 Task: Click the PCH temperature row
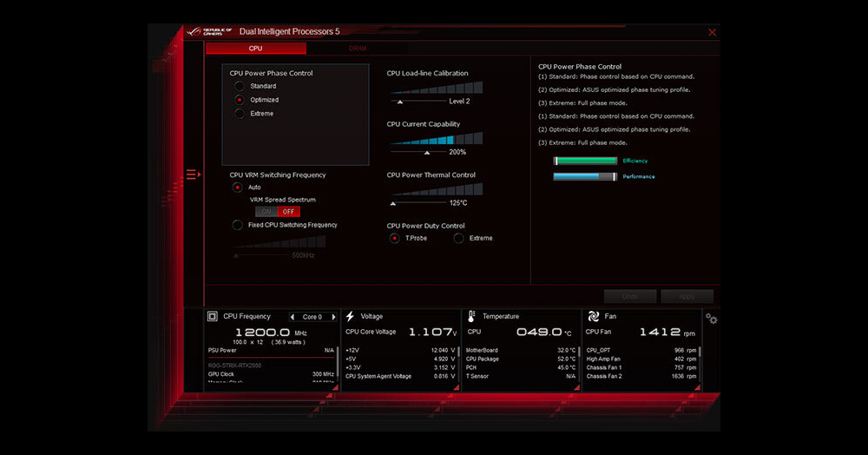[x=521, y=367]
